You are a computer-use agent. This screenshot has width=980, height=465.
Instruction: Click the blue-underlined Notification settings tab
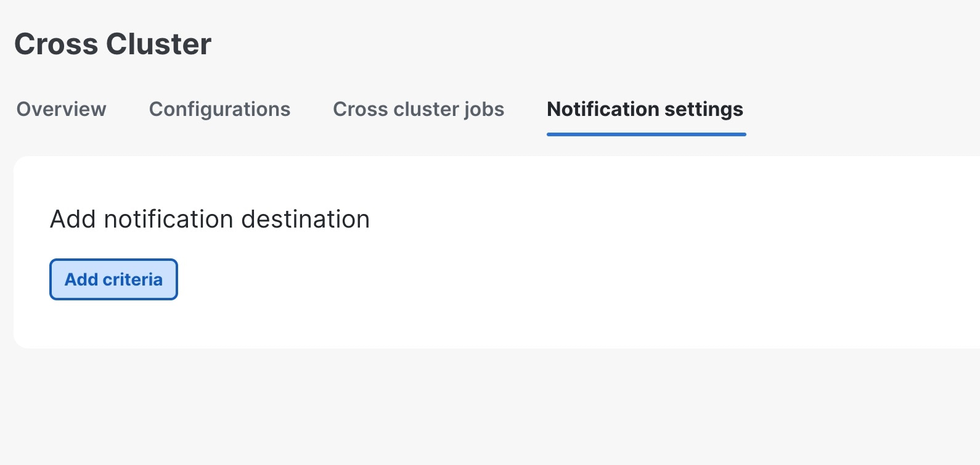(x=645, y=109)
